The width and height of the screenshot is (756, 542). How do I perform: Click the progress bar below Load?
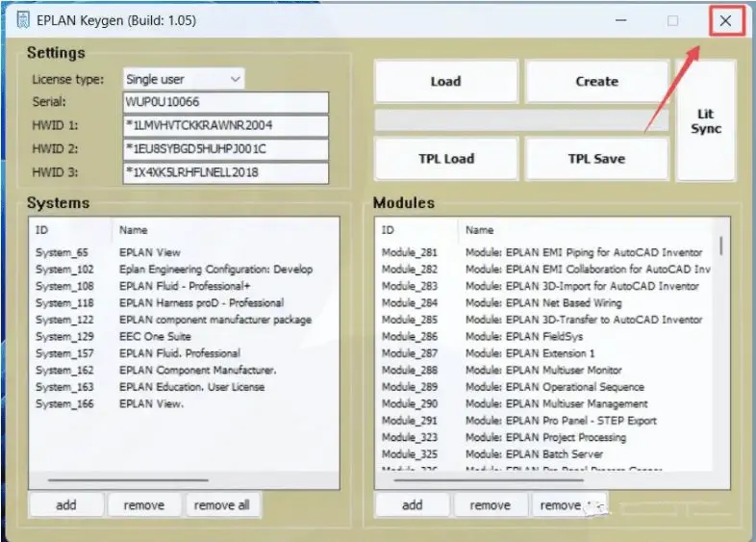coord(521,120)
